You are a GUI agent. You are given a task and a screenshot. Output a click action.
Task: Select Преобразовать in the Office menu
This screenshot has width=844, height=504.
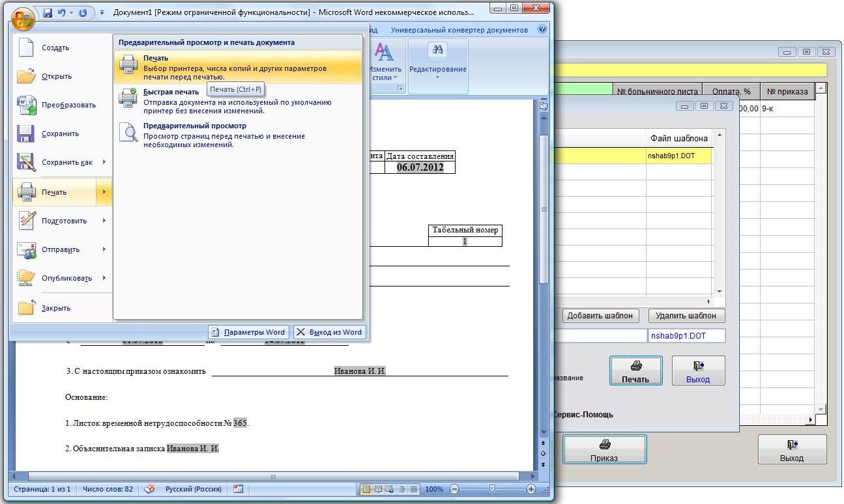pyautogui.click(x=63, y=105)
